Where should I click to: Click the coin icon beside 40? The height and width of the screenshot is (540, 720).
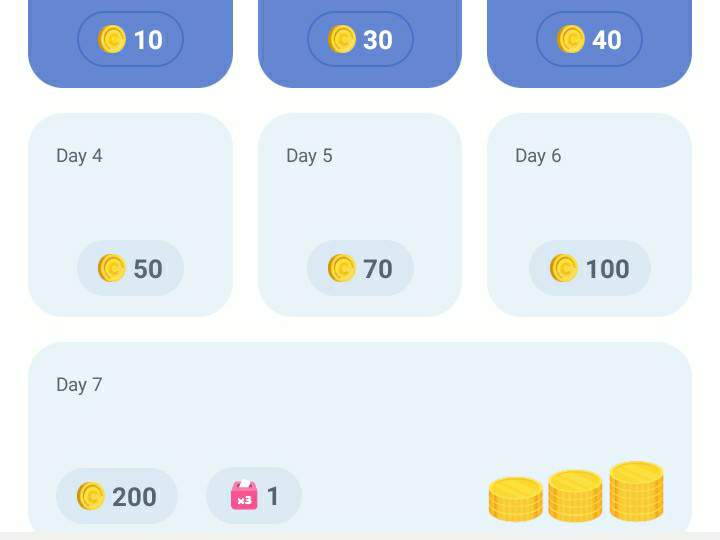tap(571, 40)
